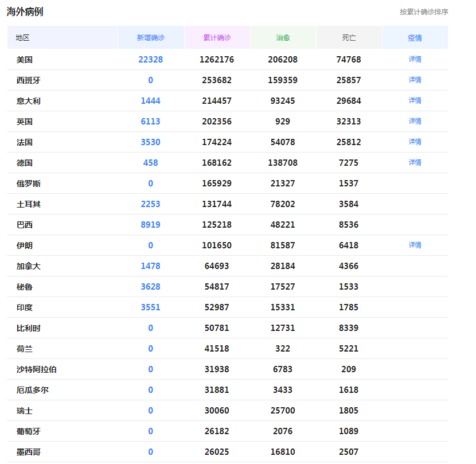The image size is (476, 464).
Task: Select the 海外病例 section title
Action: click(x=24, y=10)
